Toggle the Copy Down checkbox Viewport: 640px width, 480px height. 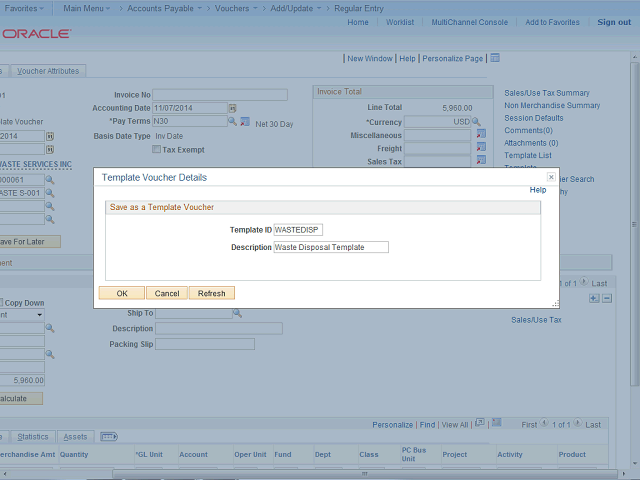[x=1, y=302]
